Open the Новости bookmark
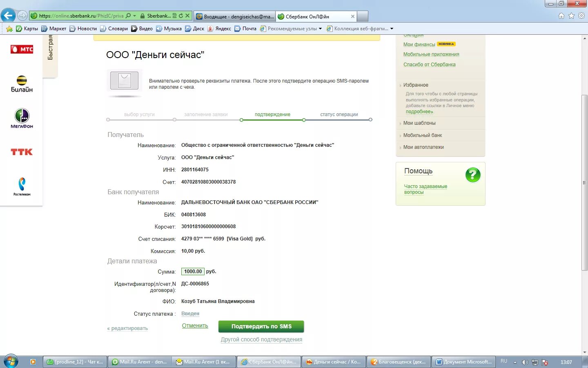Screen dimensions: 588x368 (83, 29)
